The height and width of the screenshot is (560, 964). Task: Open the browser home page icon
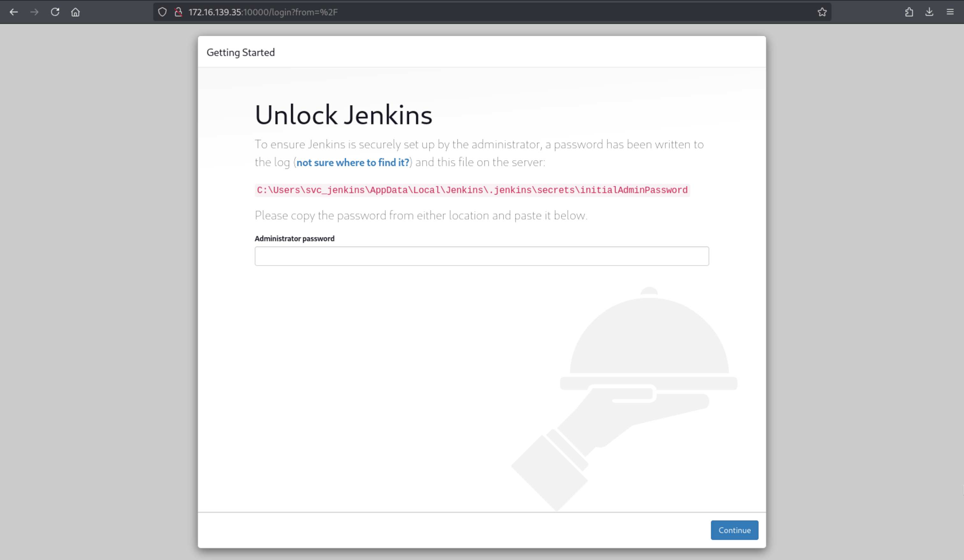[x=75, y=12]
